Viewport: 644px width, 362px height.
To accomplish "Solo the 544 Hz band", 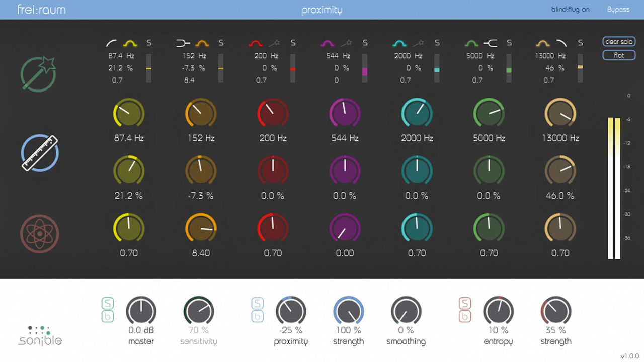I will [365, 43].
